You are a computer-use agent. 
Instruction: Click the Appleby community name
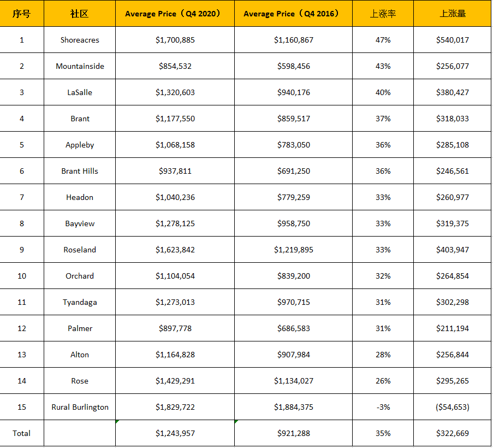(x=80, y=145)
